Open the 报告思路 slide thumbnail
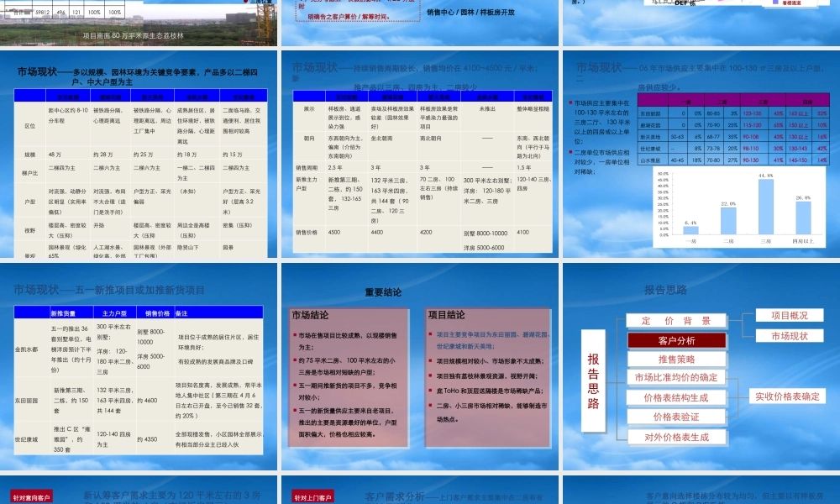The width and height of the screenshot is (840, 504). coord(701,366)
